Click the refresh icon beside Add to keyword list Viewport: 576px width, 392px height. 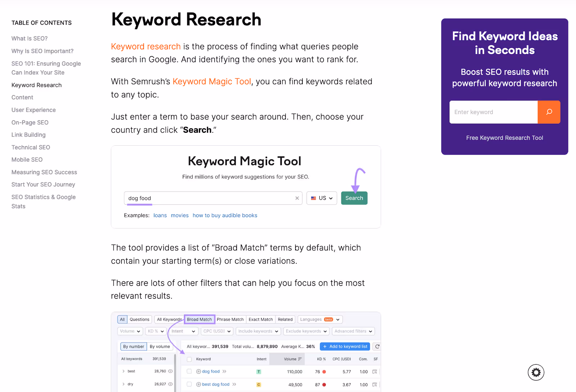377,347
